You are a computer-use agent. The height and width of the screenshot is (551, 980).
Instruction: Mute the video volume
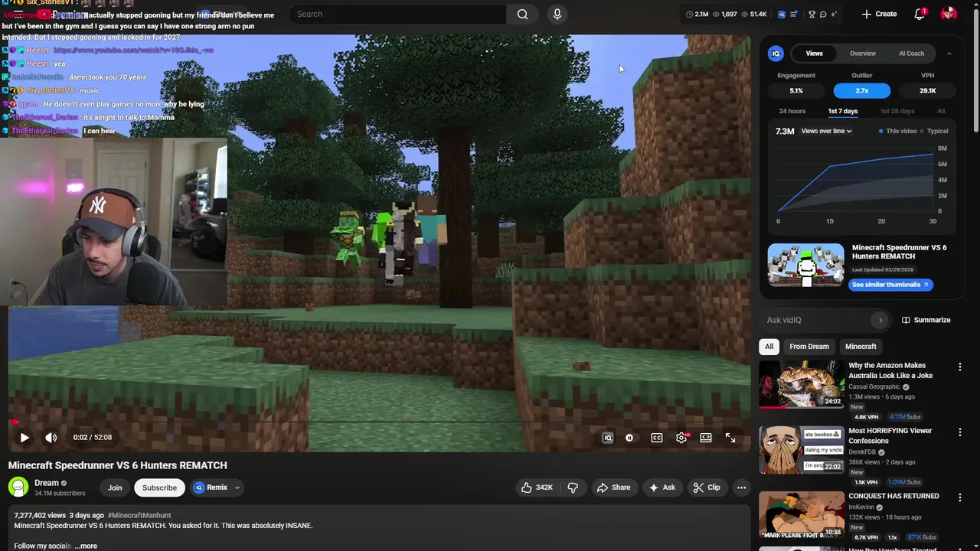pyautogui.click(x=51, y=438)
